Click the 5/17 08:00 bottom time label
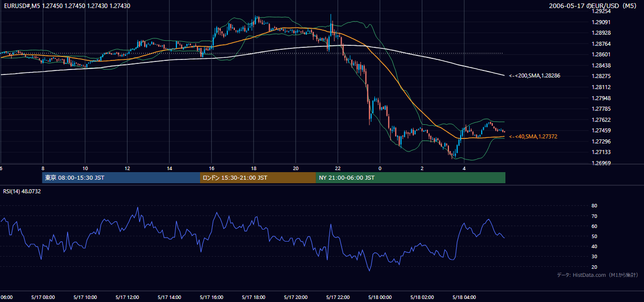Image resolution: width=644 pixels, height=302 pixels. pos(43,297)
